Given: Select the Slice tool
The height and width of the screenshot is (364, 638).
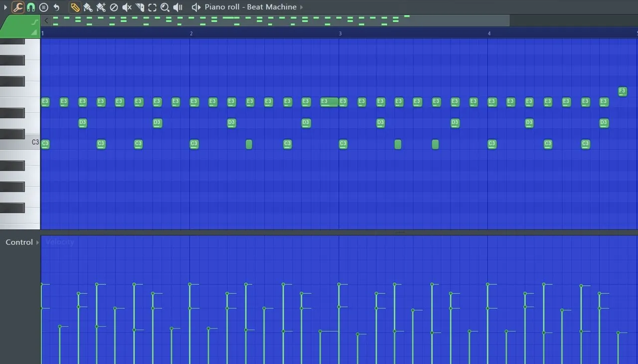Looking at the screenshot, I should coord(140,7).
